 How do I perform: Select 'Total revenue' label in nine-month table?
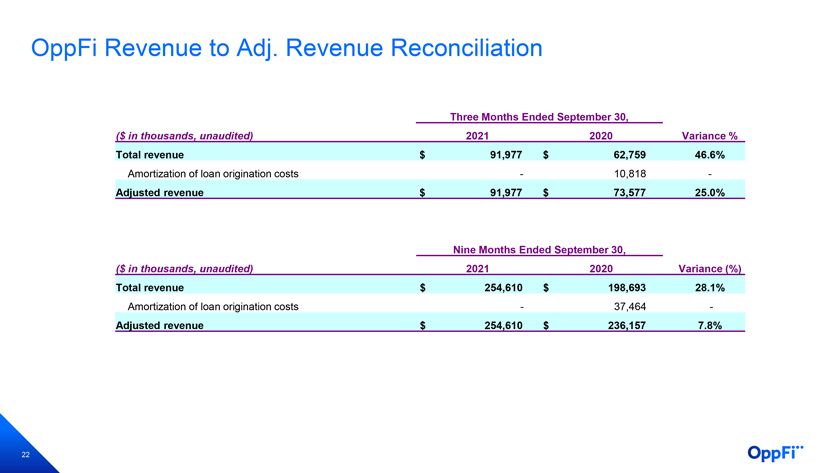[149, 288]
